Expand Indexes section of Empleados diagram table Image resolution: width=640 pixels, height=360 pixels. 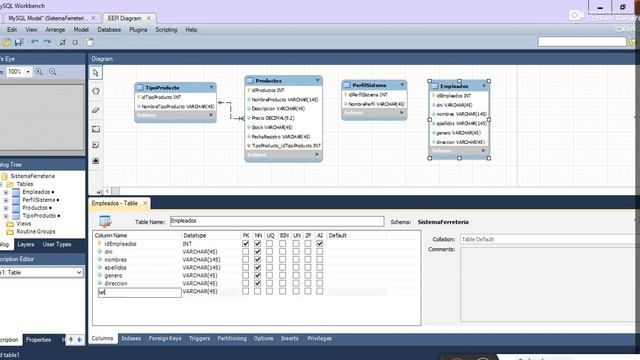(483, 151)
